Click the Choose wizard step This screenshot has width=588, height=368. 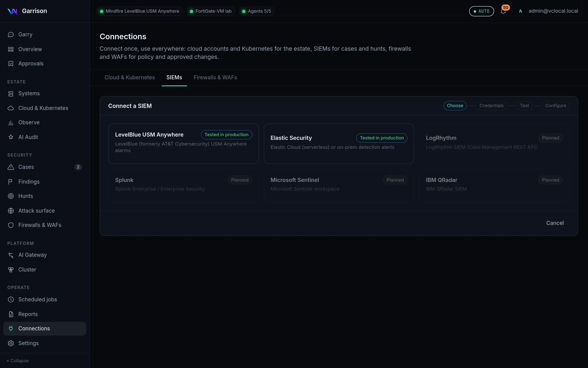[455, 106]
